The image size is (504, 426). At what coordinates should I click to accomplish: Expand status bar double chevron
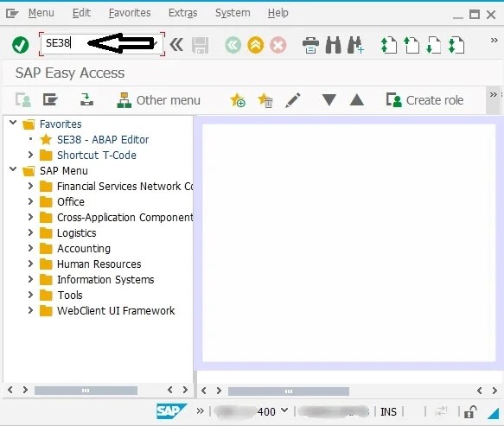[201, 411]
